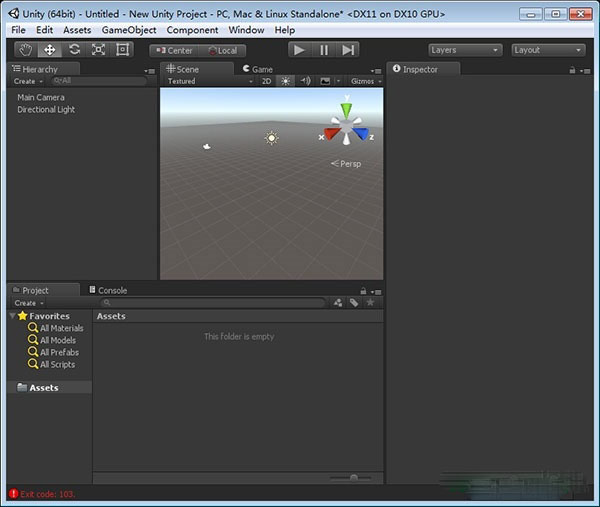Select the Hand tool in the toolbar
This screenshot has width=600, height=507.
click(x=25, y=50)
